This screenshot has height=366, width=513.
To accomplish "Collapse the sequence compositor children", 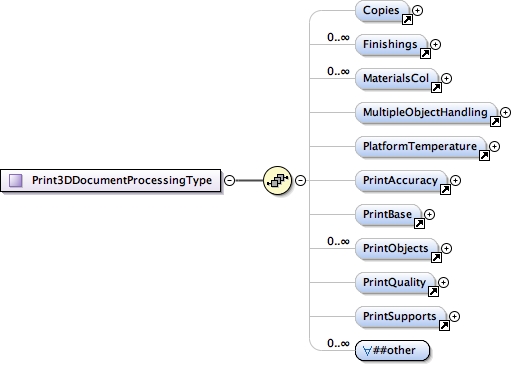I will click(x=301, y=180).
